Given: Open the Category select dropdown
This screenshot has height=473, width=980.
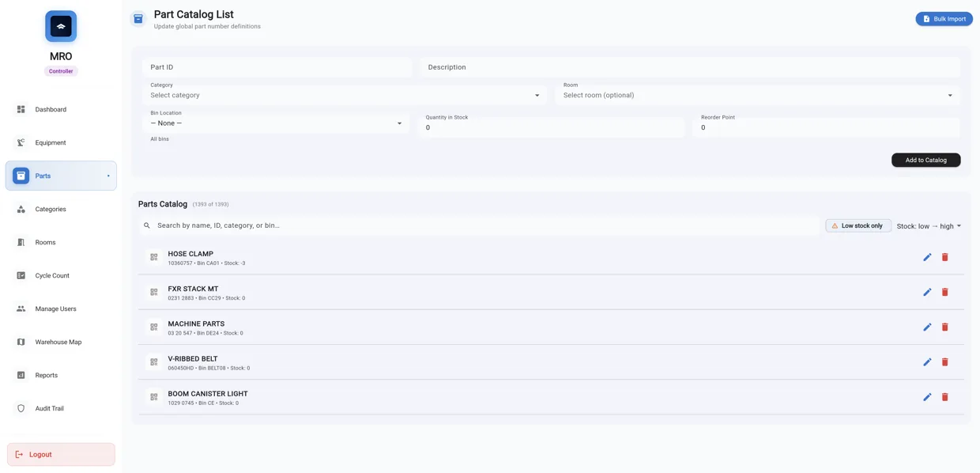Looking at the screenshot, I should coord(345,93).
